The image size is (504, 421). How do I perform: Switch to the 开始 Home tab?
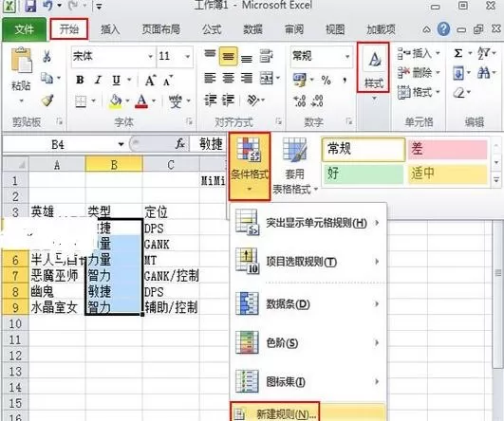[68, 29]
